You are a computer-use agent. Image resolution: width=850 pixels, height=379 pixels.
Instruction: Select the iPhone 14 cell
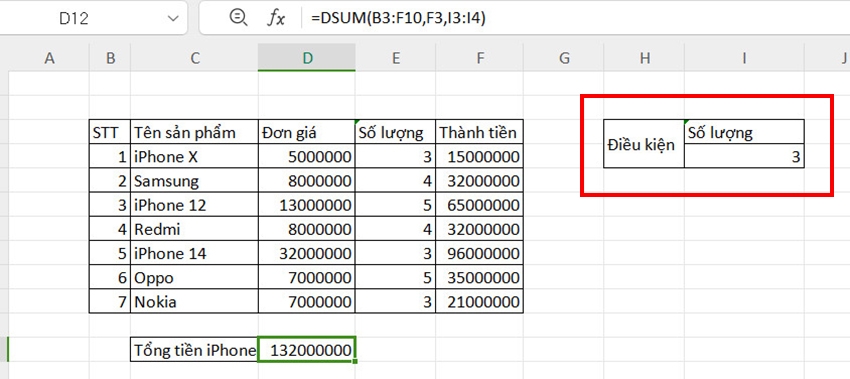[195, 253]
